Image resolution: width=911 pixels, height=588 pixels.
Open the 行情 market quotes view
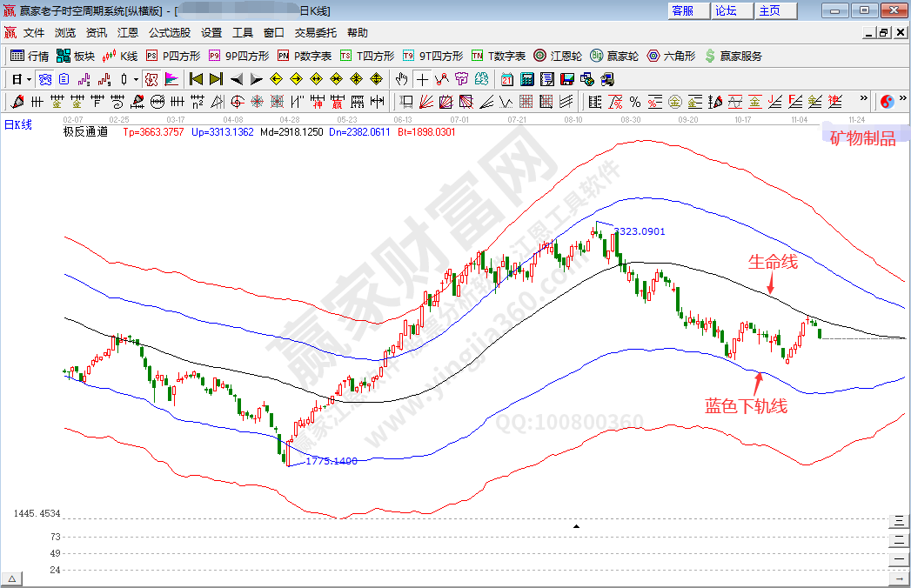30,56
